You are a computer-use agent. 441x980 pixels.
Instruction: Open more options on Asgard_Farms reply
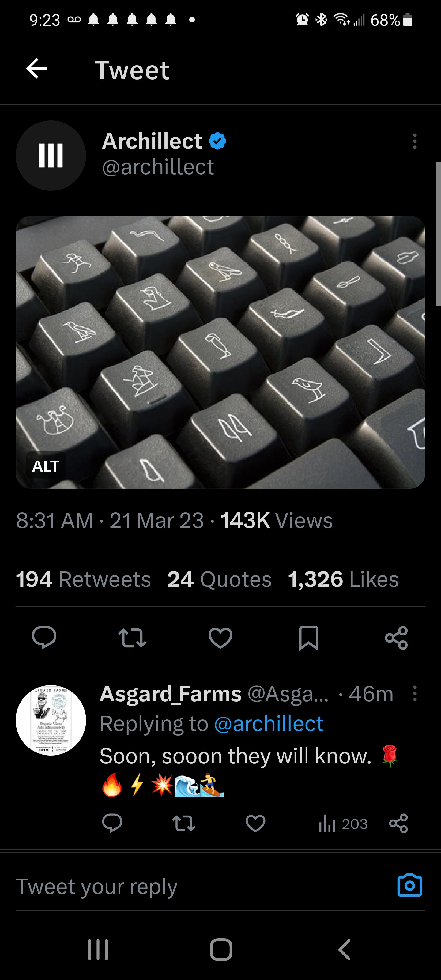pos(414,694)
